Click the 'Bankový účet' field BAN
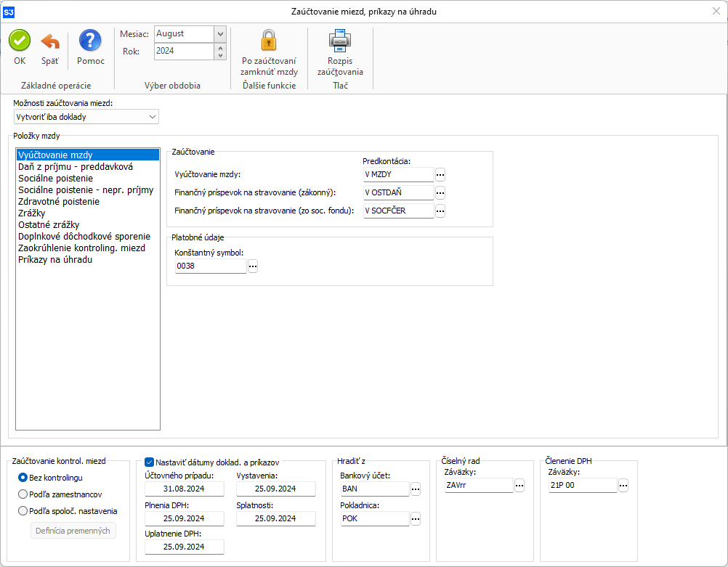Viewport: 728px width, 567px height. pos(375,489)
